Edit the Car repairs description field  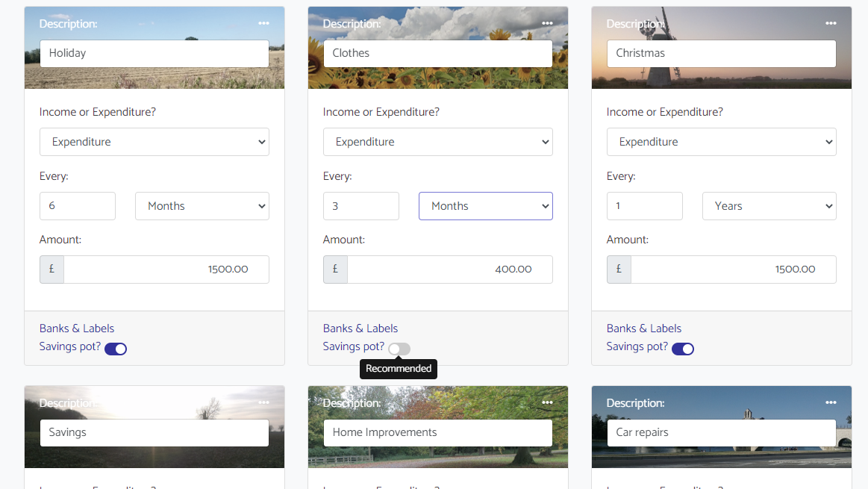pyautogui.click(x=721, y=432)
